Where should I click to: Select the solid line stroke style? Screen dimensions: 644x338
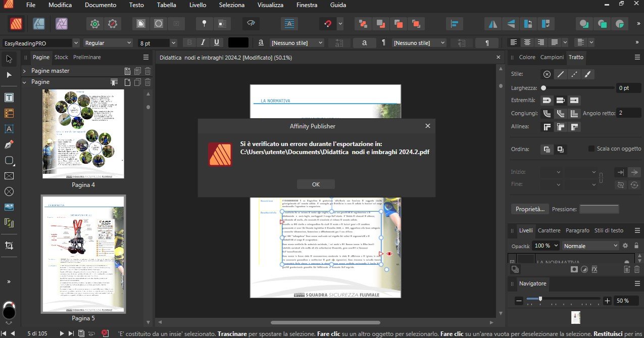tap(560, 74)
